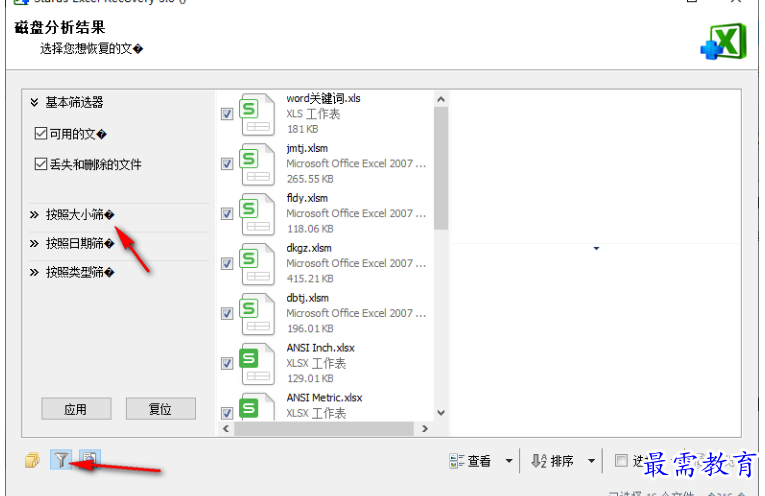Click the file list scroll-down arrow

441,413
